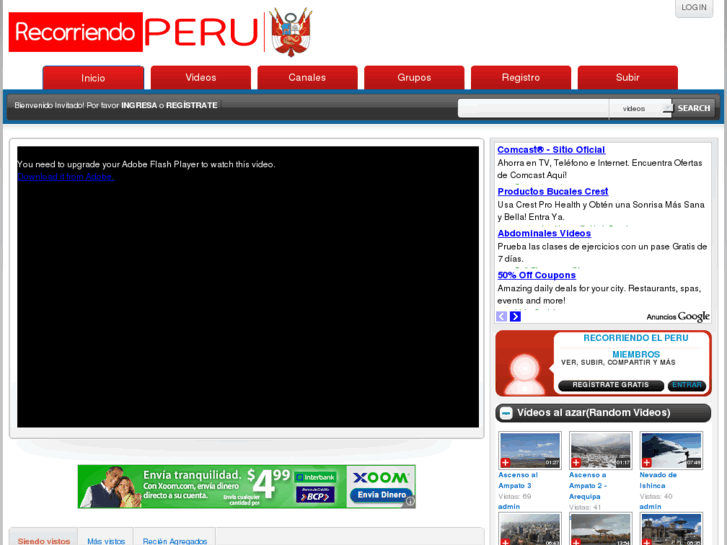727x545 pixels.
Task: Go to next Google ads page
Action: (515, 316)
